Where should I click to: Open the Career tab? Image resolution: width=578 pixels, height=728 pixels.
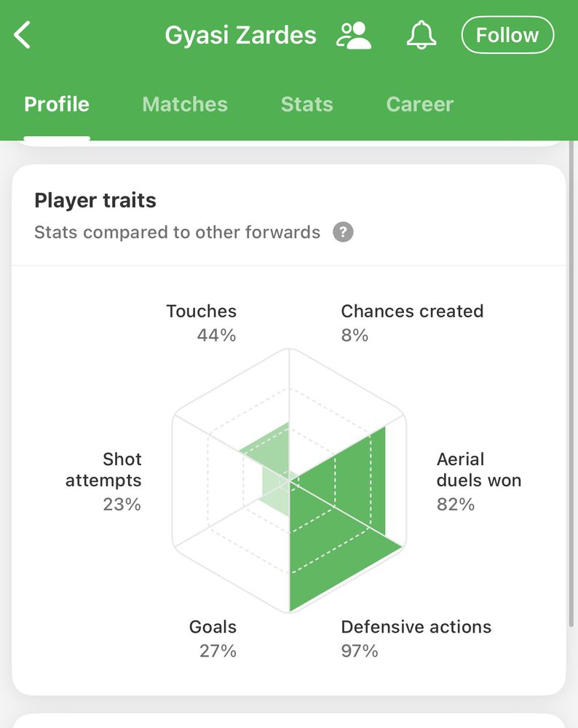[x=420, y=104]
